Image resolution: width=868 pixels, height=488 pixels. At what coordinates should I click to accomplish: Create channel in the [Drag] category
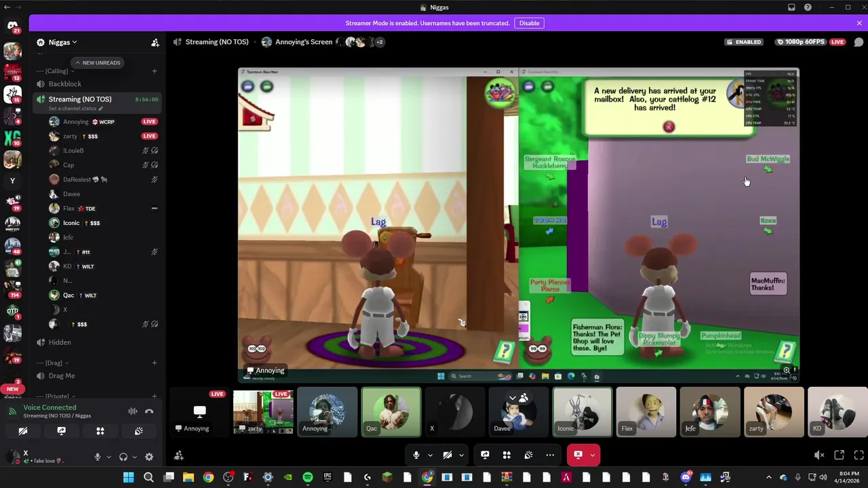[155, 363]
